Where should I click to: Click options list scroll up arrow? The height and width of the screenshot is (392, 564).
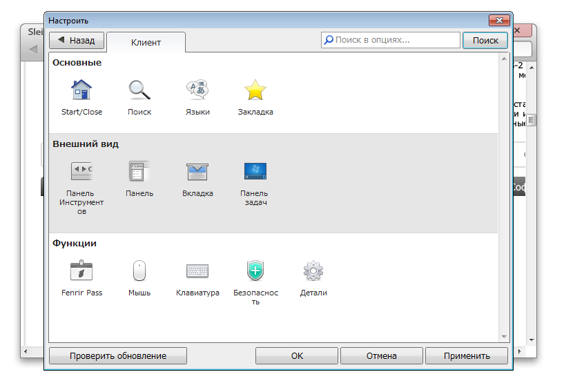pyautogui.click(x=504, y=59)
